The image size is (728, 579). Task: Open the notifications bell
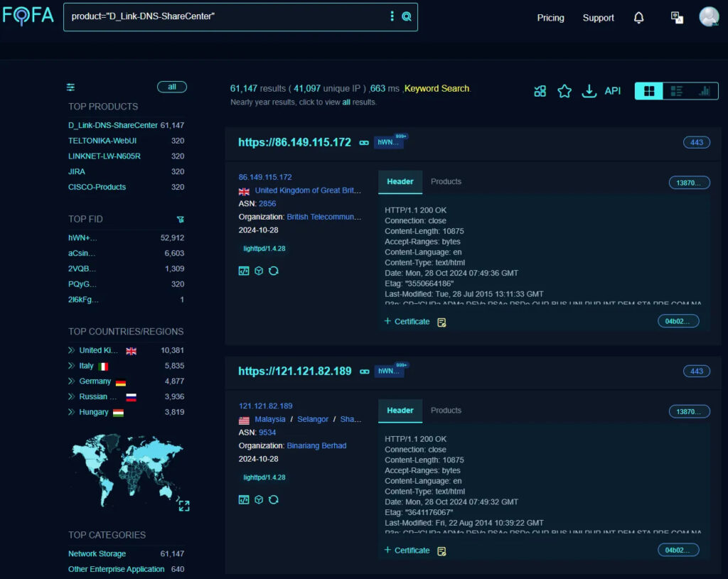pyautogui.click(x=639, y=18)
